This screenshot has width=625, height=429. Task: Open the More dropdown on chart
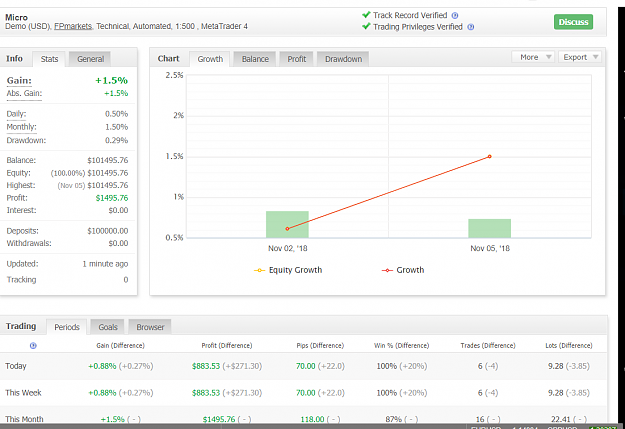coord(533,57)
